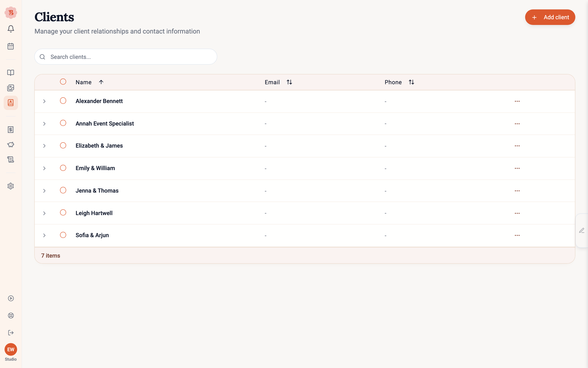This screenshot has height=368, width=588.
Task: Select the Alexander Bennett row checkbox
Action: click(x=63, y=101)
